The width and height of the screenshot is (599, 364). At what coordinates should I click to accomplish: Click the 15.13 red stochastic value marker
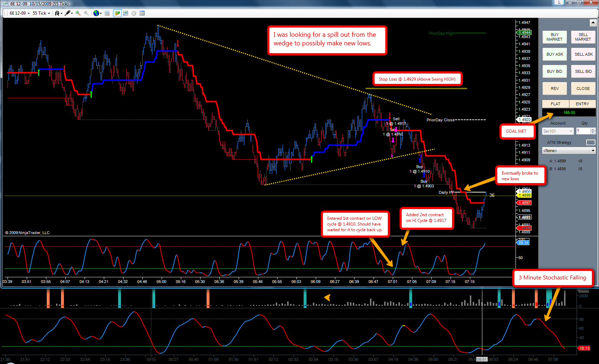584,348
